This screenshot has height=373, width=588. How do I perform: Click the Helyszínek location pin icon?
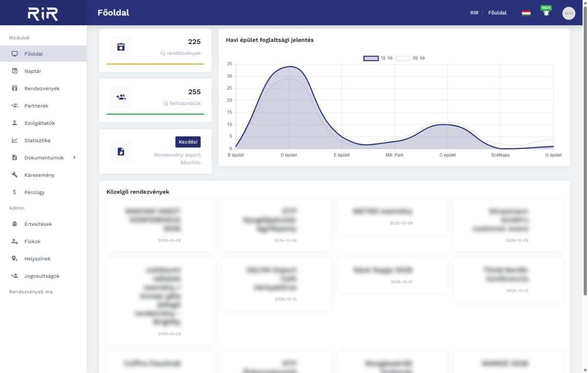pyautogui.click(x=15, y=259)
